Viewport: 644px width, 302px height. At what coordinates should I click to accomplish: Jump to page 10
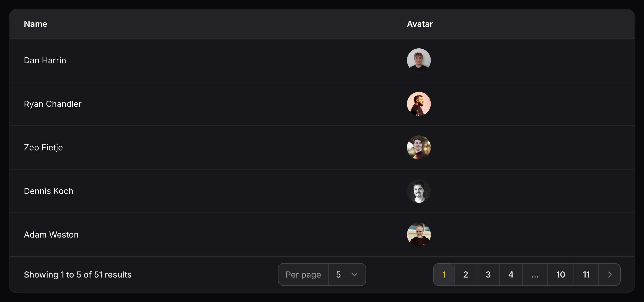point(561,275)
